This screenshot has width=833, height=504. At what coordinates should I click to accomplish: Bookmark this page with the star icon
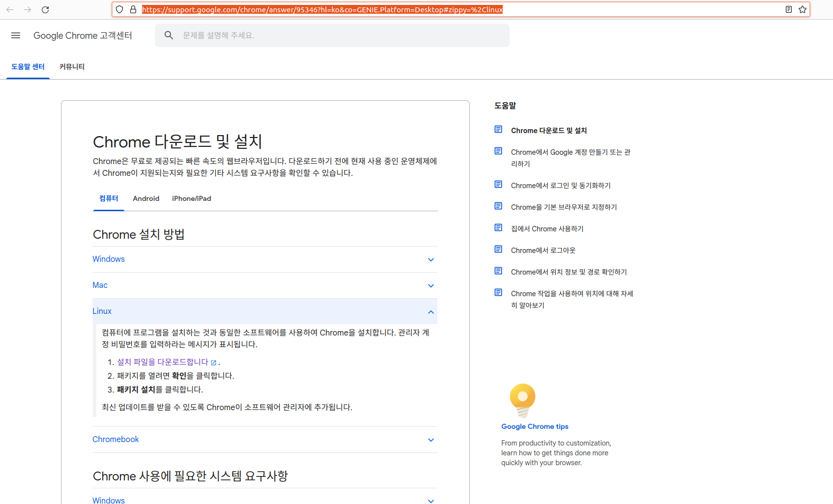pos(803,9)
